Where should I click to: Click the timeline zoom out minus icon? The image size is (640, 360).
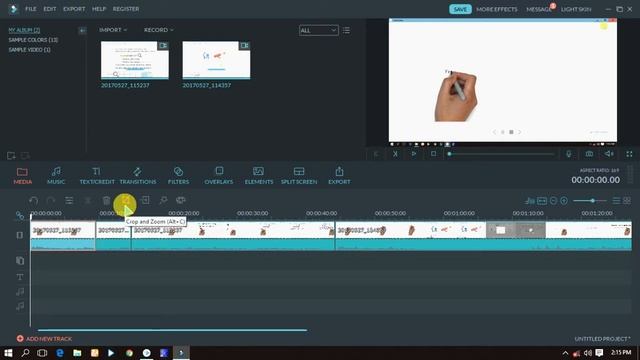553,200
